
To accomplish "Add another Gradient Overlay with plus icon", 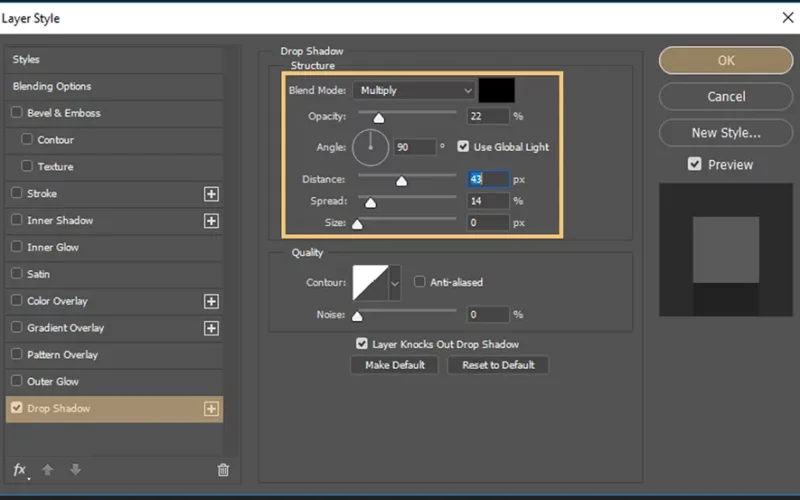I will click(211, 328).
